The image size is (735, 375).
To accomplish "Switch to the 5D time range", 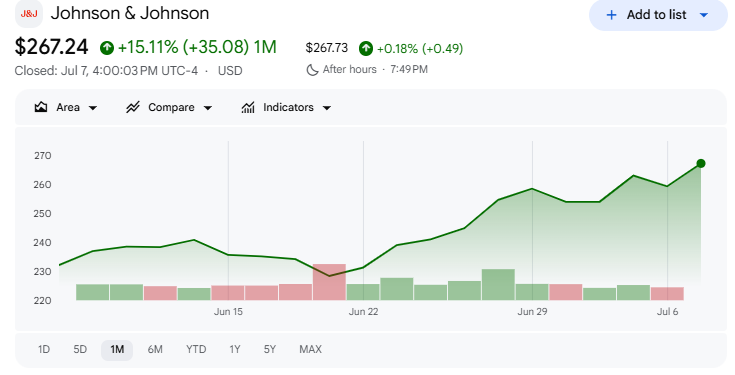I will click(x=80, y=350).
